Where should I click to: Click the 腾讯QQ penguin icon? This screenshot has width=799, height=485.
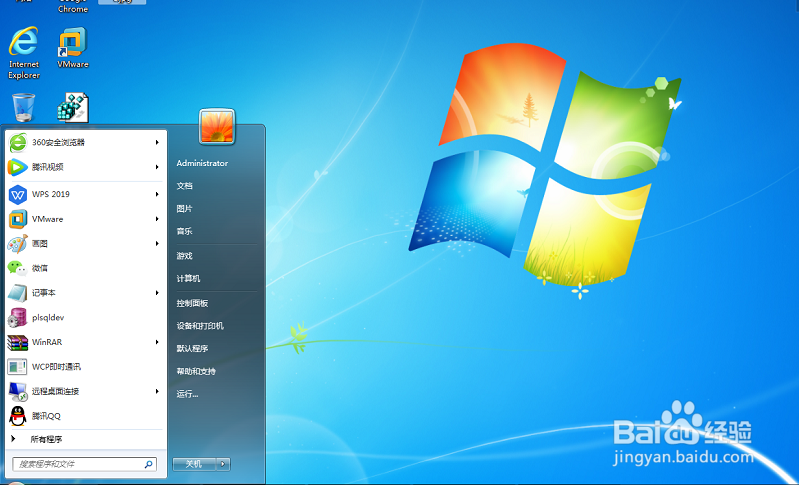[18, 416]
